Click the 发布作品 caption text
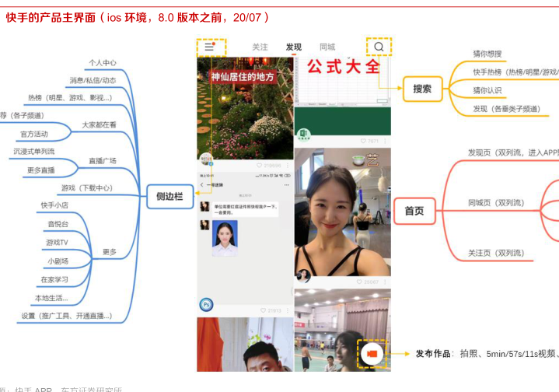Image resolution: width=559 pixels, height=392 pixels. pyautogui.click(x=433, y=354)
